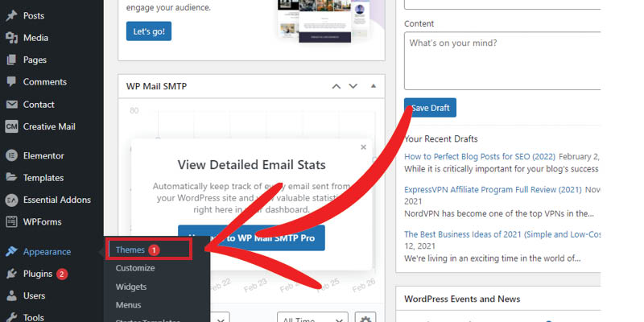Click the WPForms icon

pyautogui.click(x=11, y=222)
